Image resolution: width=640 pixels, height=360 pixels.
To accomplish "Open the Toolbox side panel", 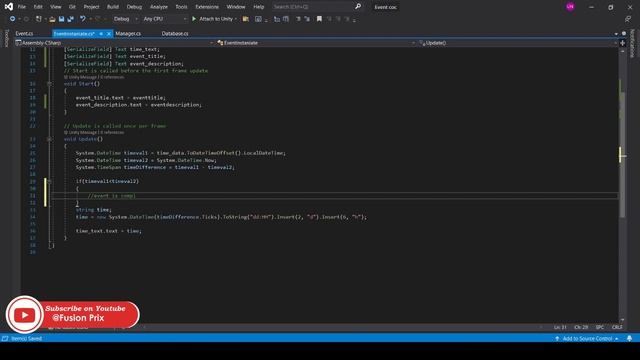I will coord(6,38).
